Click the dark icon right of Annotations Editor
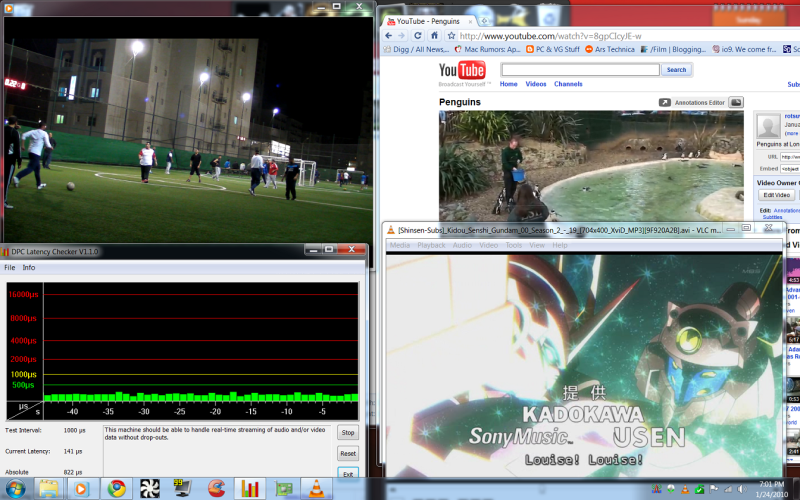The height and width of the screenshot is (500, 800). pyautogui.click(x=736, y=103)
